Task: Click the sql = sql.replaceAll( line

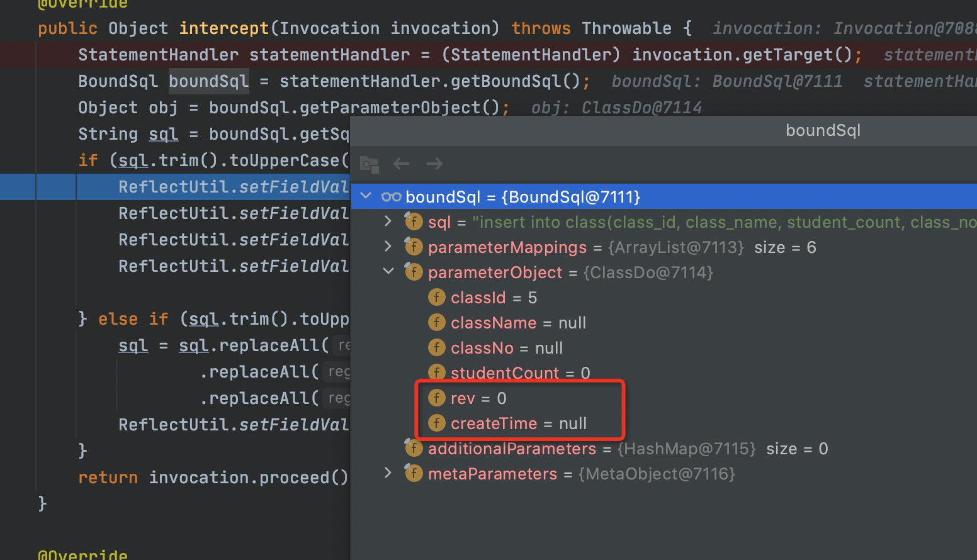Action: tap(224, 345)
